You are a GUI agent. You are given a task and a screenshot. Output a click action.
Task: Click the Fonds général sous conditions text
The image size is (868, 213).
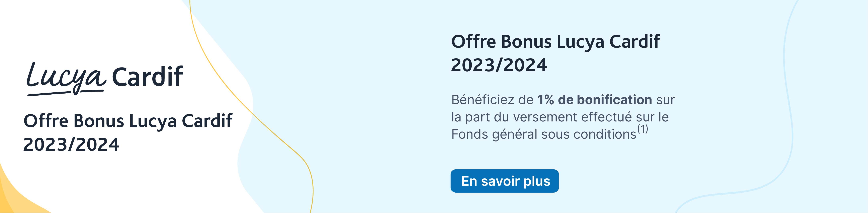543,134
